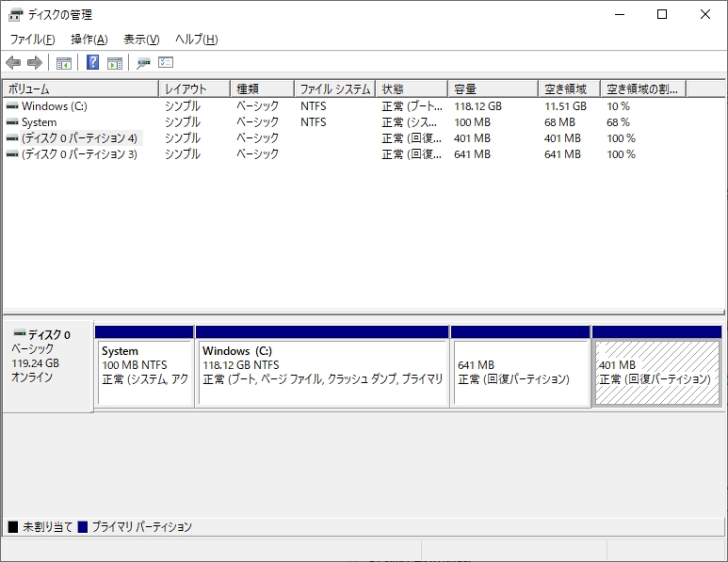The width and height of the screenshot is (728, 562).
Task: Click the drive icon beside System volume
Action: 12,122
